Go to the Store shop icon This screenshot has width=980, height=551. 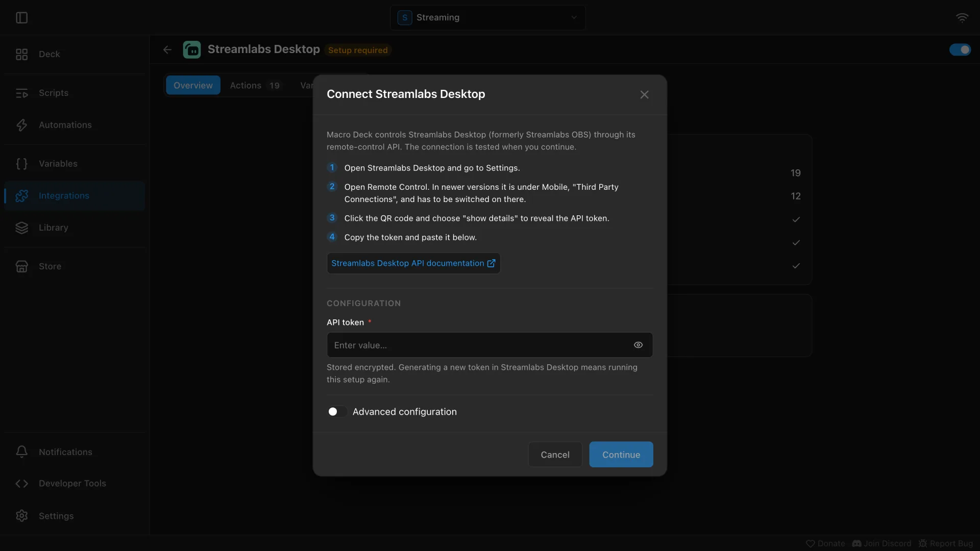click(x=21, y=266)
